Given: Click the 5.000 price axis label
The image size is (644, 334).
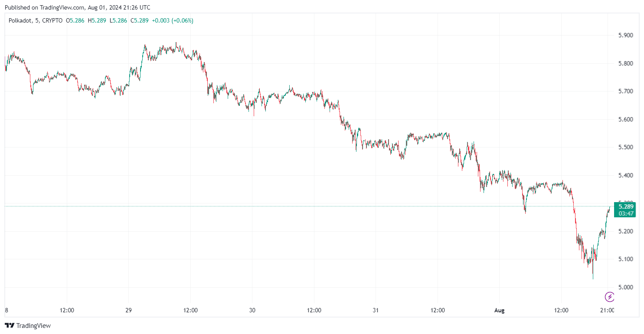Looking at the screenshot, I should click(626, 287).
